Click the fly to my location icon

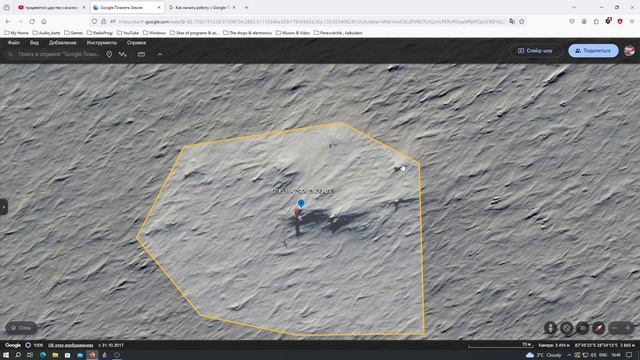coord(567,328)
